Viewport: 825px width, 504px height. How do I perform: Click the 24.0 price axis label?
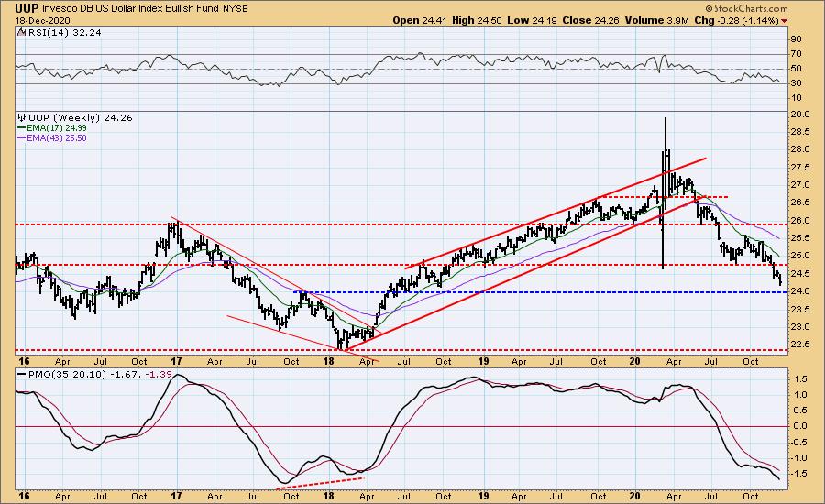click(x=799, y=291)
